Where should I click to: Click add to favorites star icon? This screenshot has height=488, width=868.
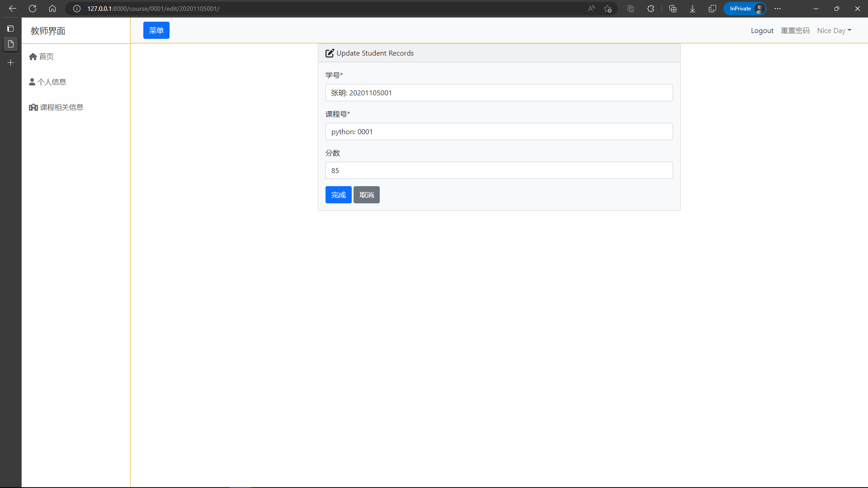(x=608, y=9)
